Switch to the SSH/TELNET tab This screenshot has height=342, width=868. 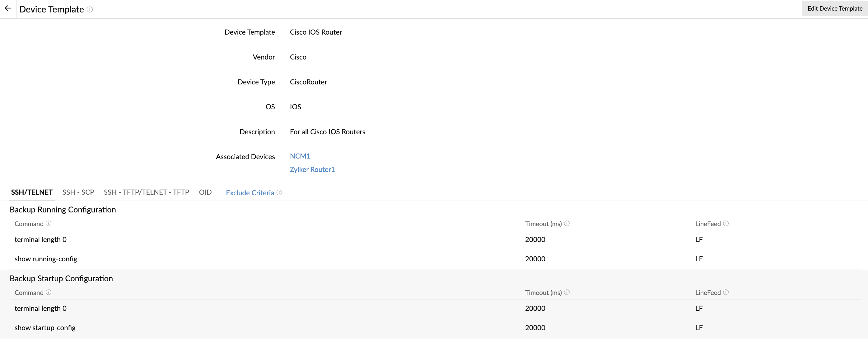pyautogui.click(x=32, y=192)
